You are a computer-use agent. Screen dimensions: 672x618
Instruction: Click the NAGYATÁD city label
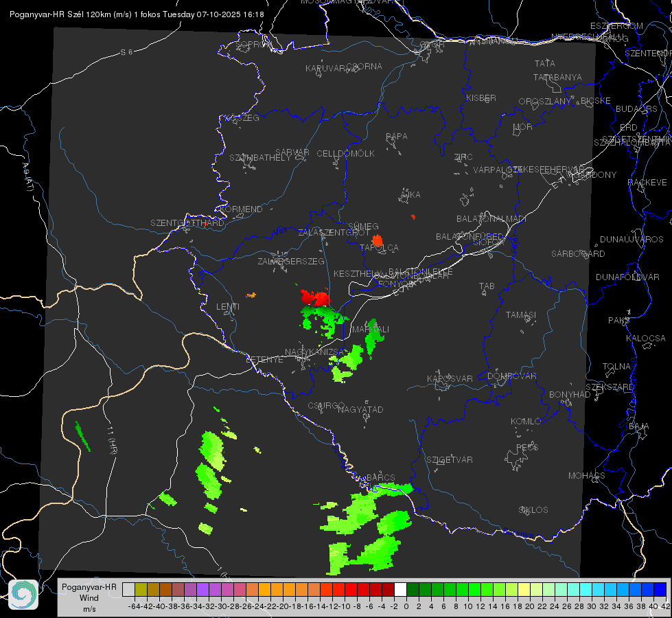click(x=360, y=409)
